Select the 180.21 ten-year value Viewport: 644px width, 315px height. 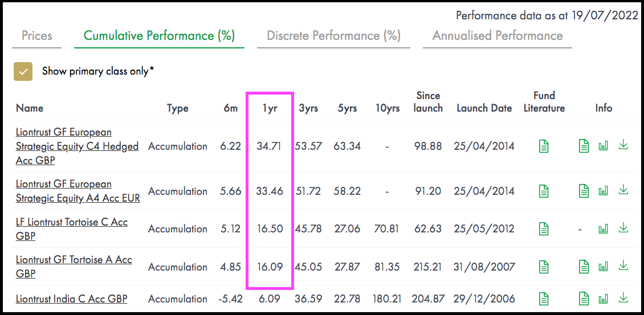point(388,298)
